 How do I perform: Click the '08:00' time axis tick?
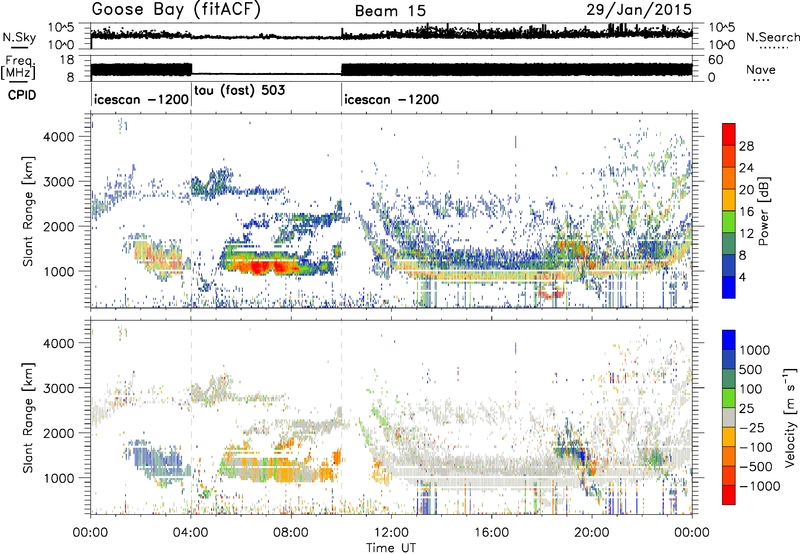(291, 533)
